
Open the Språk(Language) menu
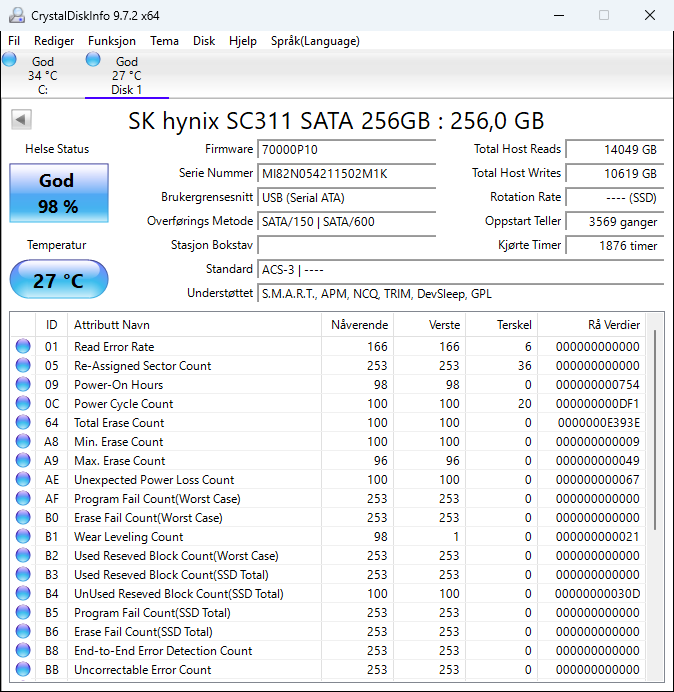[315, 41]
